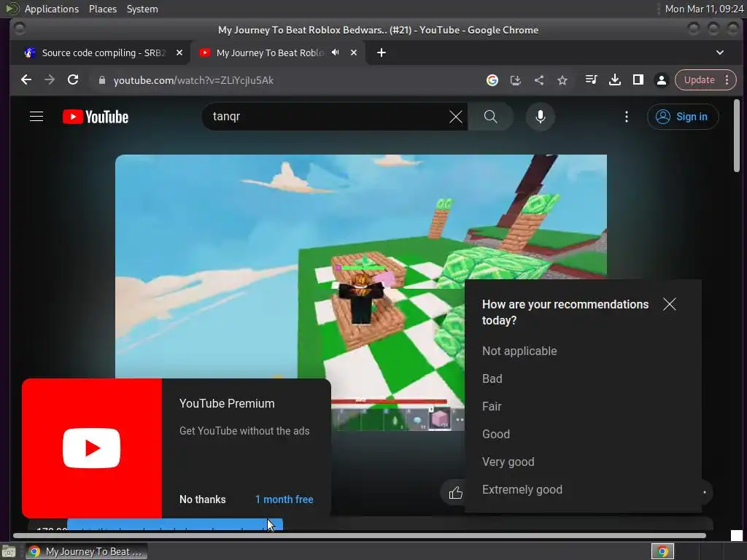
Task: Start voice search with microphone icon
Action: [x=541, y=117]
